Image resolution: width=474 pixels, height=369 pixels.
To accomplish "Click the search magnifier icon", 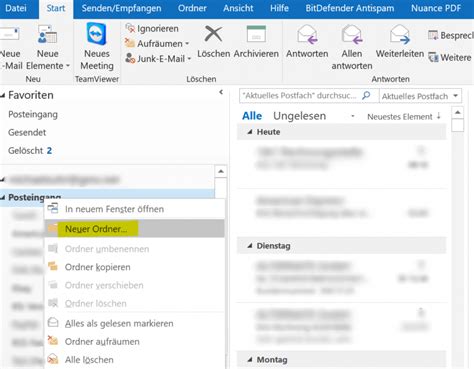I will pyautogui.click(x=366, y=95).
